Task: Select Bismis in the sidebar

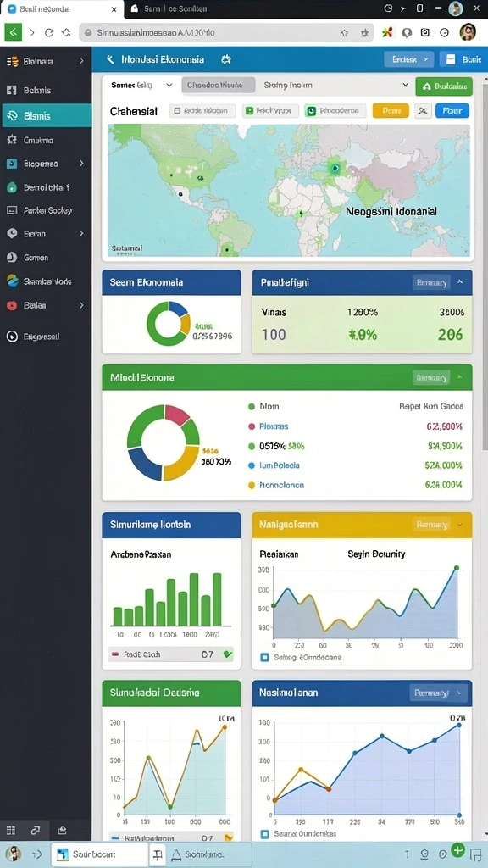Action: pyautogui.click(x=47, y=115)
